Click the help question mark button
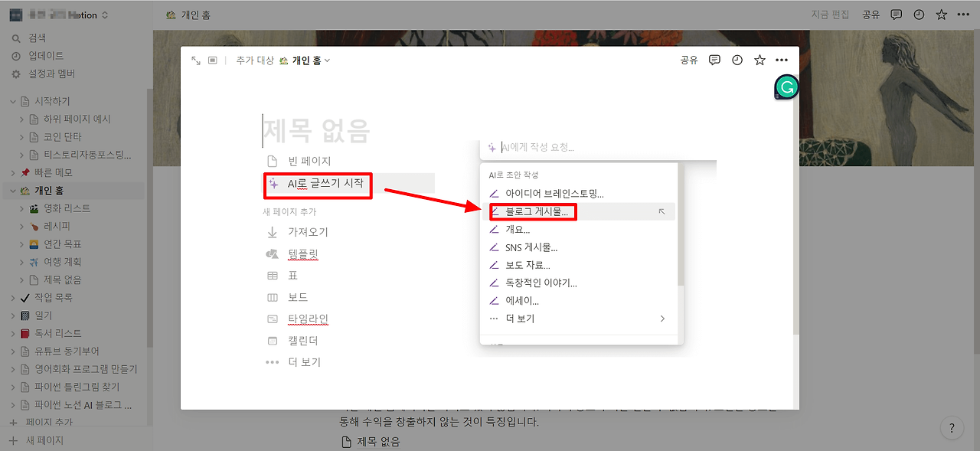This screenshot has width=980, height=451. (x=951, y=428)
